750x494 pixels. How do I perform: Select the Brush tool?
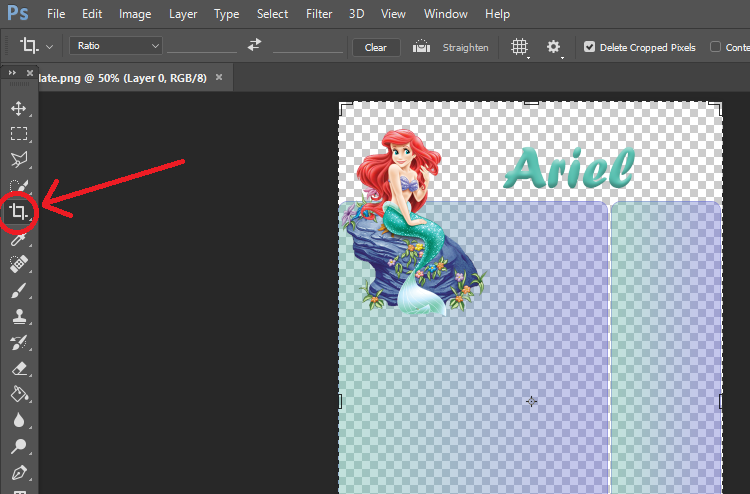[x=19, y=290]
